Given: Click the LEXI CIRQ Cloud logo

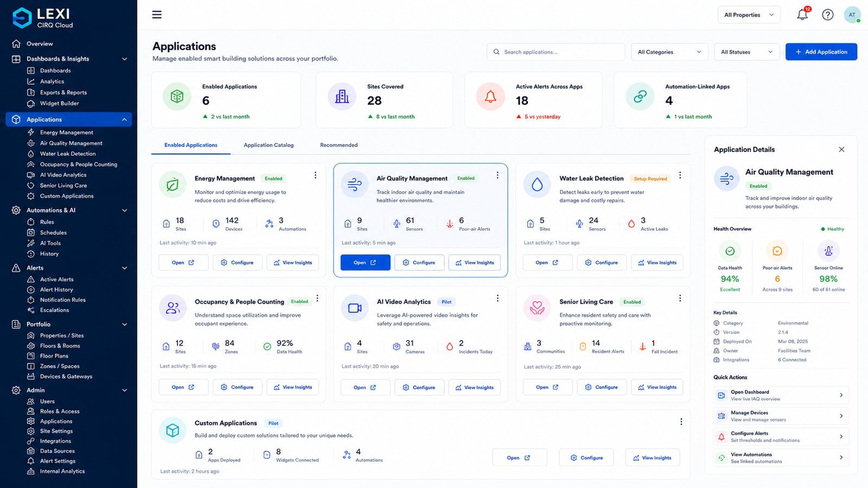Looking at the screenshot, I should point(43,18).
